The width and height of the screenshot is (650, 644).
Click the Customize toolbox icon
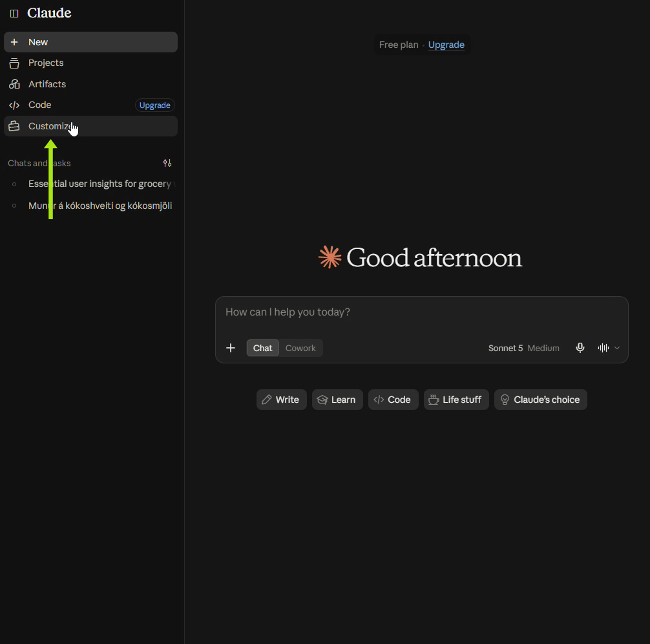14,126
